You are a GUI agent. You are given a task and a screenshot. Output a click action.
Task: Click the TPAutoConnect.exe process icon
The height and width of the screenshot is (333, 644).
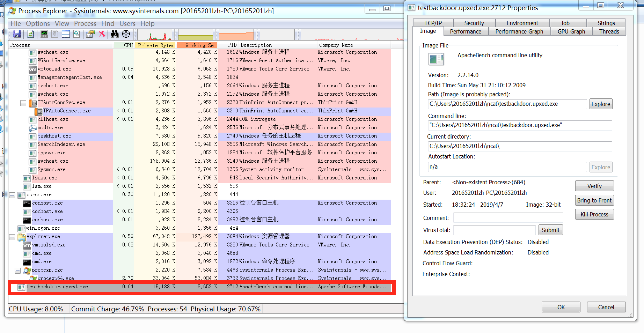(x=38, y=111)
